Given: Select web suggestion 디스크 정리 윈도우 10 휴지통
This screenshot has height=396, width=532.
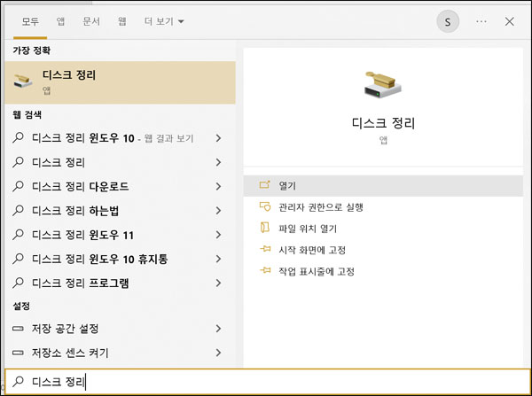Looking at the screenshot, I should pos(120,259).
